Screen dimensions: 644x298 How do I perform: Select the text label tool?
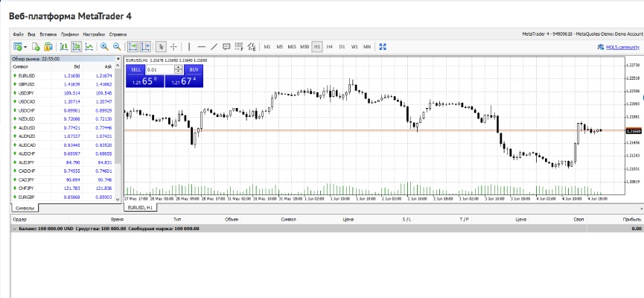pos(226,47)
